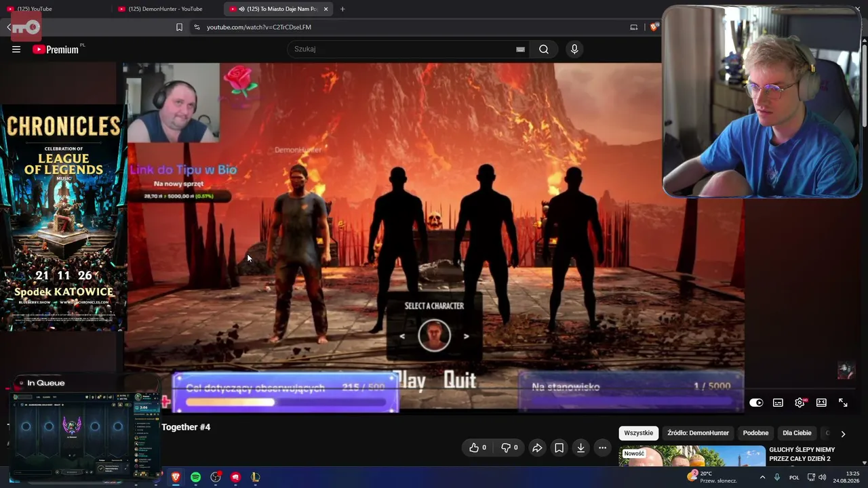The image size is (868, 488).
Task: Open the on-screen keyboard in search box
Action: coord(520,49)
